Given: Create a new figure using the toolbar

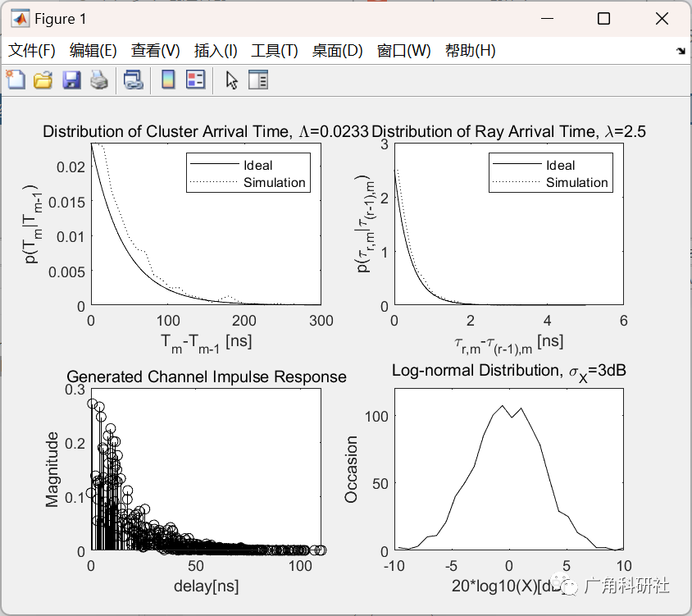Looking at the screenshot, I should [16, 80].
